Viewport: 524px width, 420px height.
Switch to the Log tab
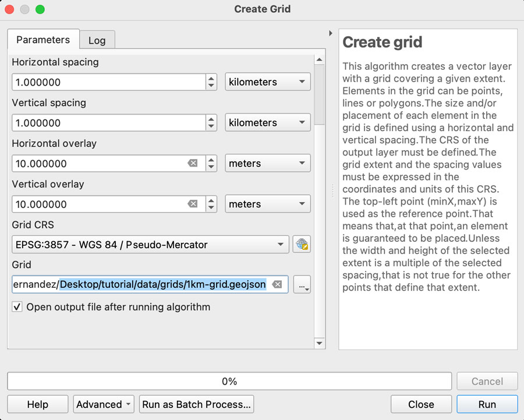tap(97, 40)
